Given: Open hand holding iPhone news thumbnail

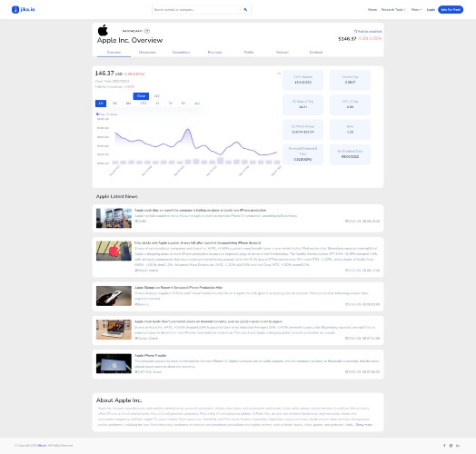Looking at the screenshot, I should (x=114, y=296).
